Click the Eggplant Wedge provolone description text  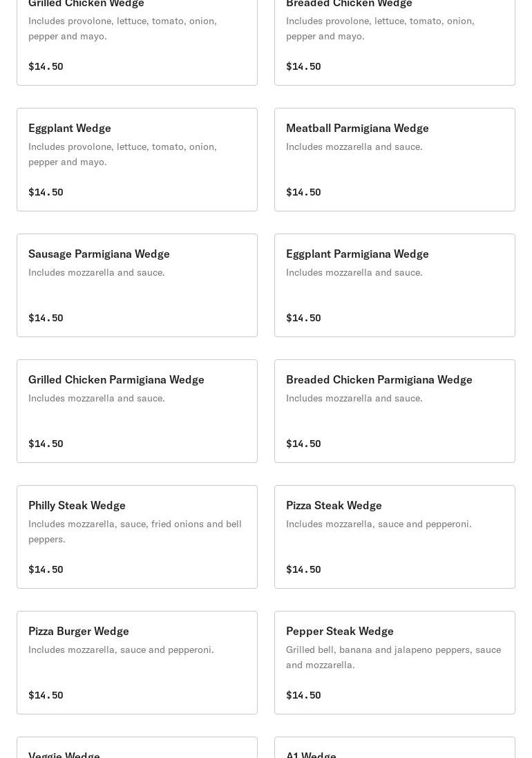coord(122,154)
